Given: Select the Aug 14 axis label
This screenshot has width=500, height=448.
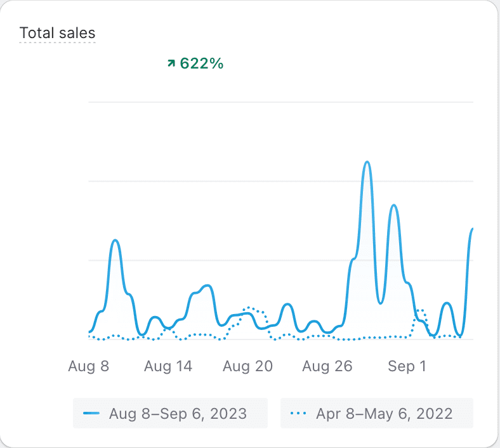Looking at the screenshot, I should (x=168, y=366).
